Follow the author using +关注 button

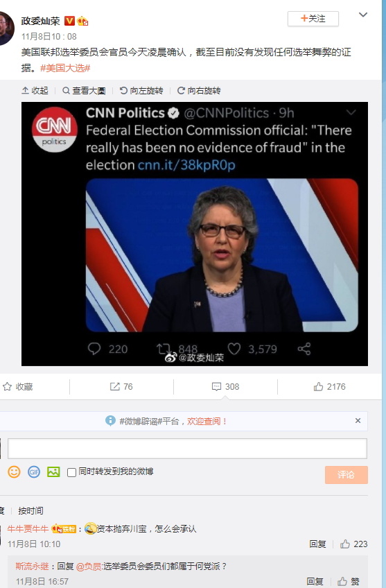click(x=313, y=18)
